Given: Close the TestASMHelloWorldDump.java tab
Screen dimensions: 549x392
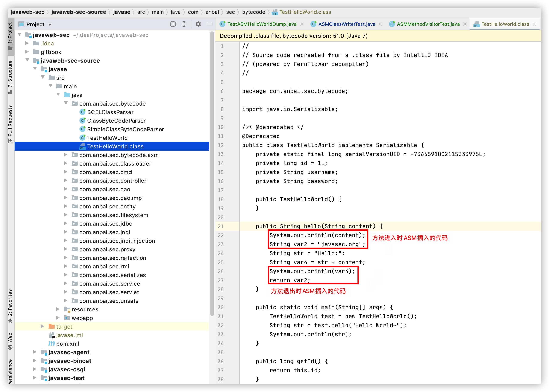Looking at the screenshot, I should click(302, 24).
